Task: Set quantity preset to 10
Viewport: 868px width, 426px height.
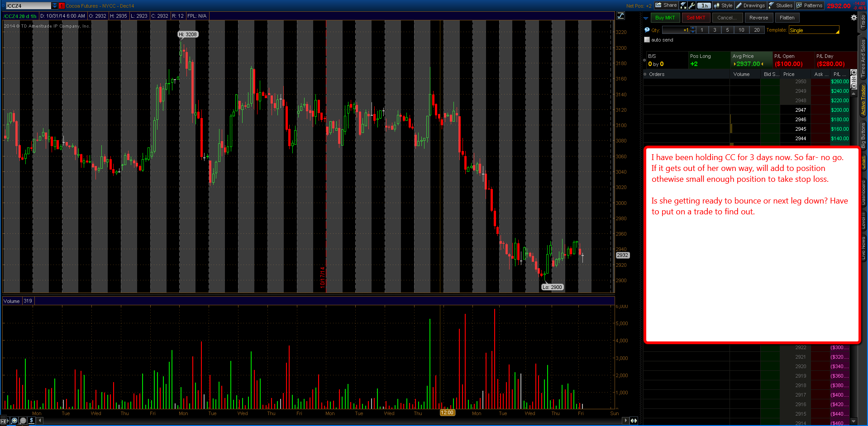Action: pos(741,30)
